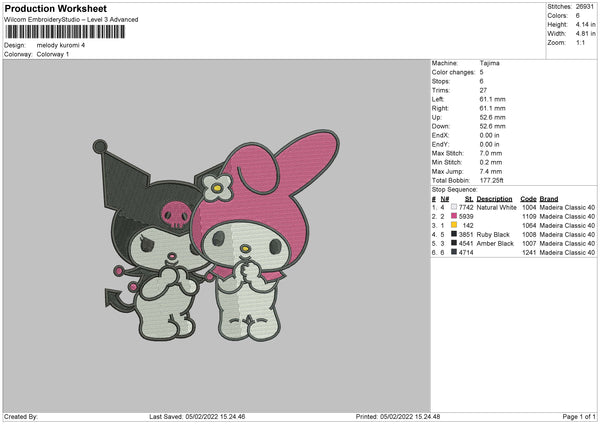Select thread code '1008'
This screenshot has width=600, height=424.
point(529,235)
